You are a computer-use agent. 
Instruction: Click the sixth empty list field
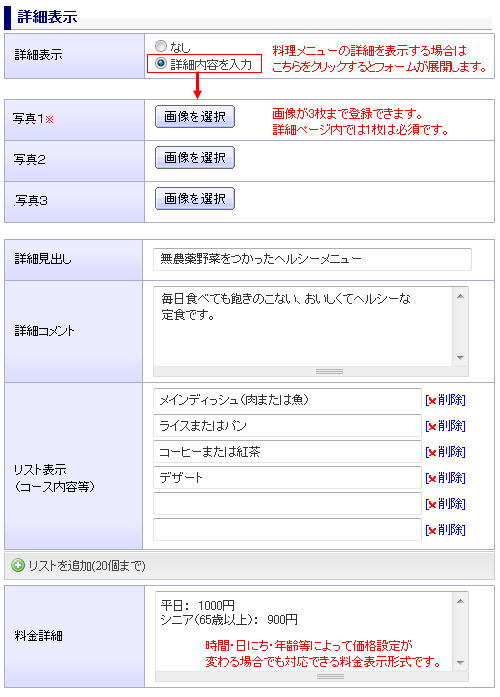click(x=287, y=529)
